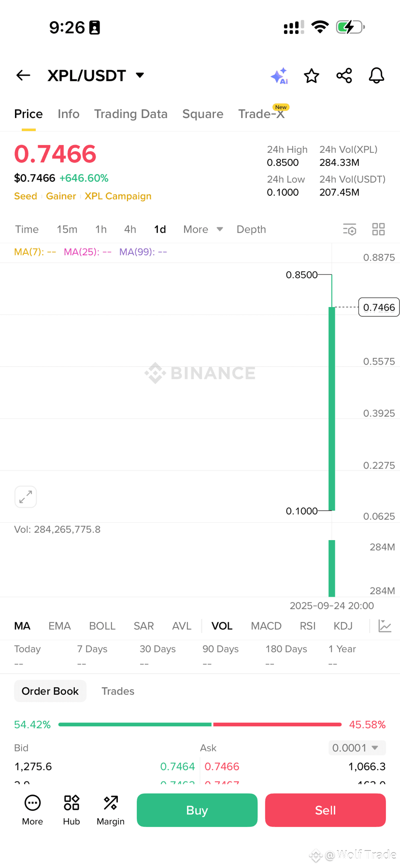The image size is (400, 868).
Task: Open the 0.0001 price precision dropdown
Action: [x=357, y=748]
